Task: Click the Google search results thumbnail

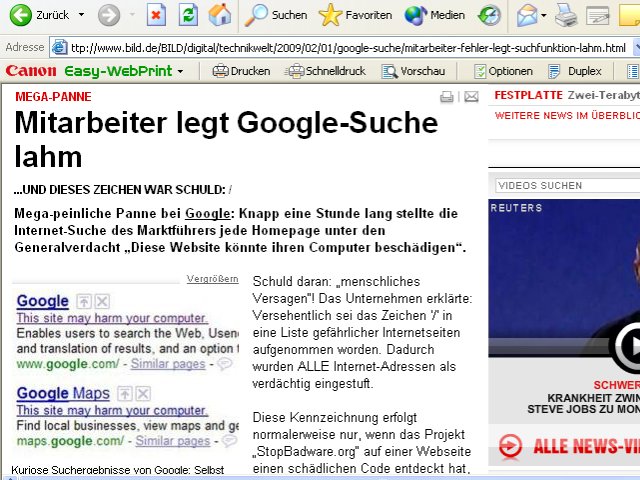Action: pyautogui.click(x=126, y=371)
